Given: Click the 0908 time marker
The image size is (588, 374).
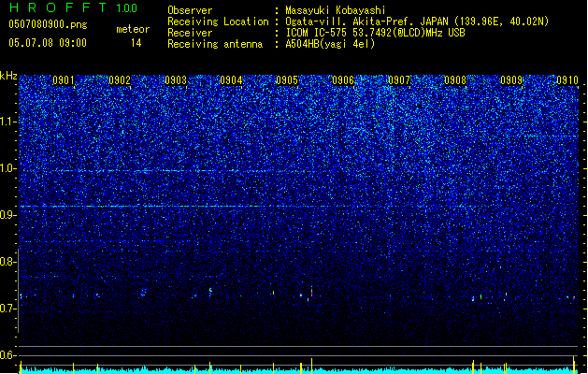Looking at the screenshot, I should click(x=455, y=80).
